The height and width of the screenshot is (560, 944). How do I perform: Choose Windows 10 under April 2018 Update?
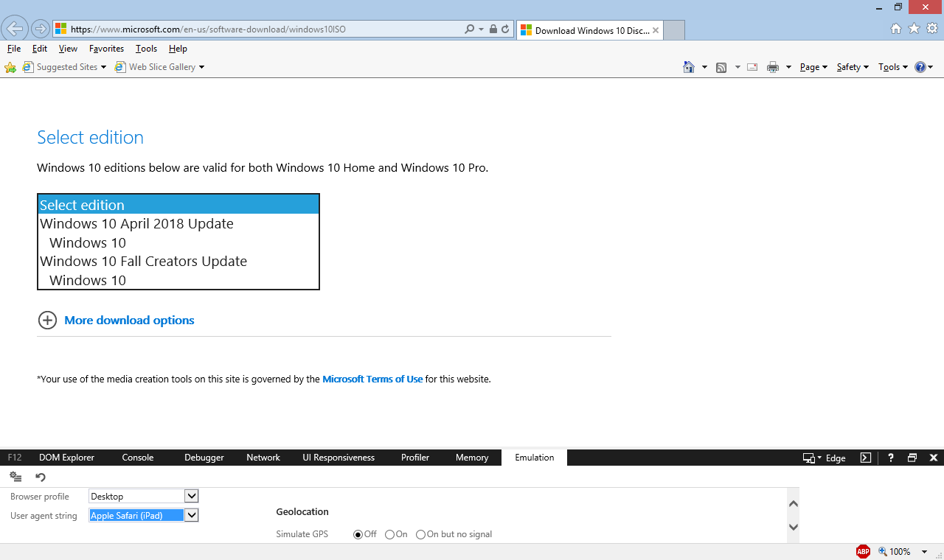point(88,243)
